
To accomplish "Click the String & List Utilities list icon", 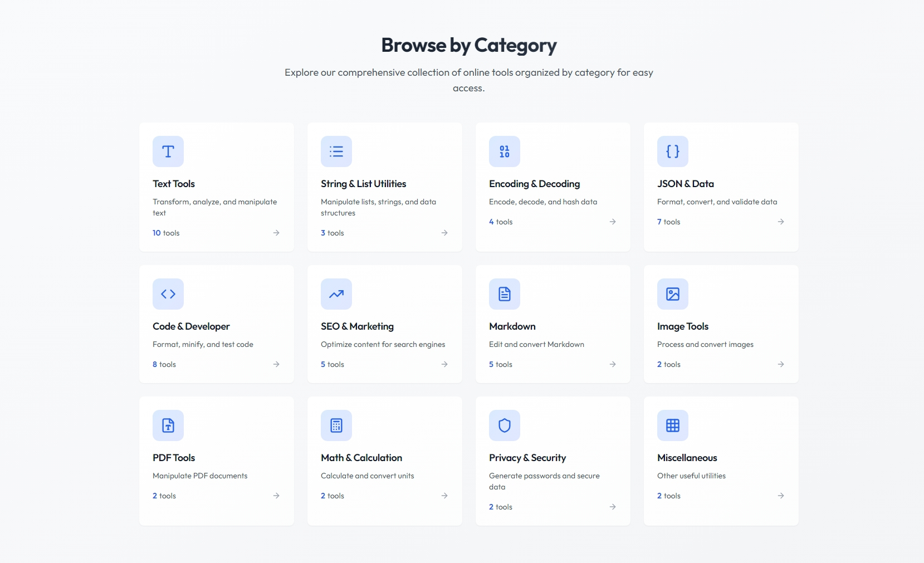I will tap(336, 151).
